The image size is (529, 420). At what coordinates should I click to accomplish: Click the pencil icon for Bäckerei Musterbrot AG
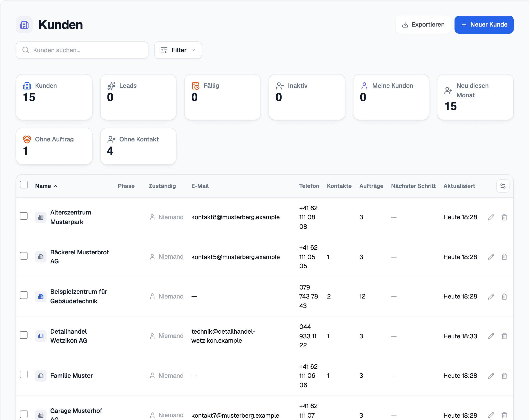pyautogui.click(x=491, y=257)
